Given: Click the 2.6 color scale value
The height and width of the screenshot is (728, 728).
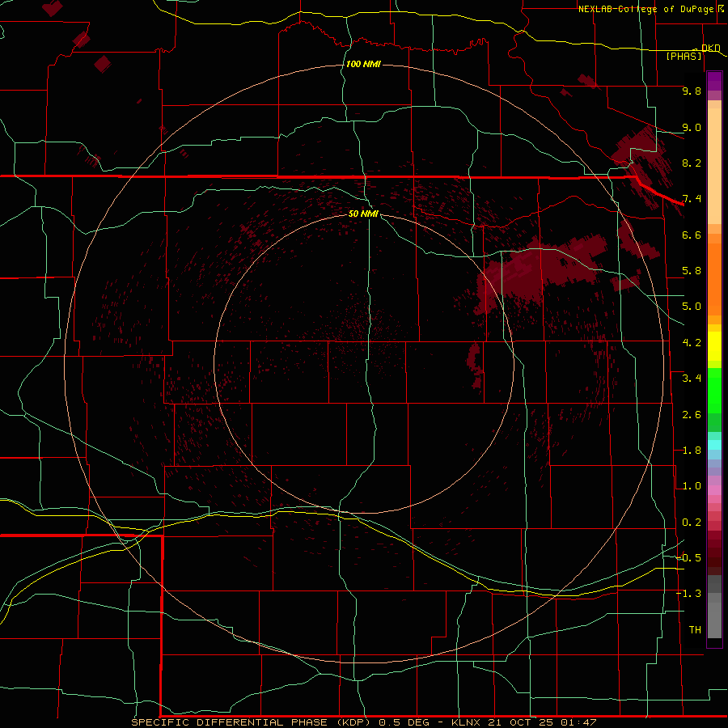Looking at the screenshot, I should click(x=692, y=415).
